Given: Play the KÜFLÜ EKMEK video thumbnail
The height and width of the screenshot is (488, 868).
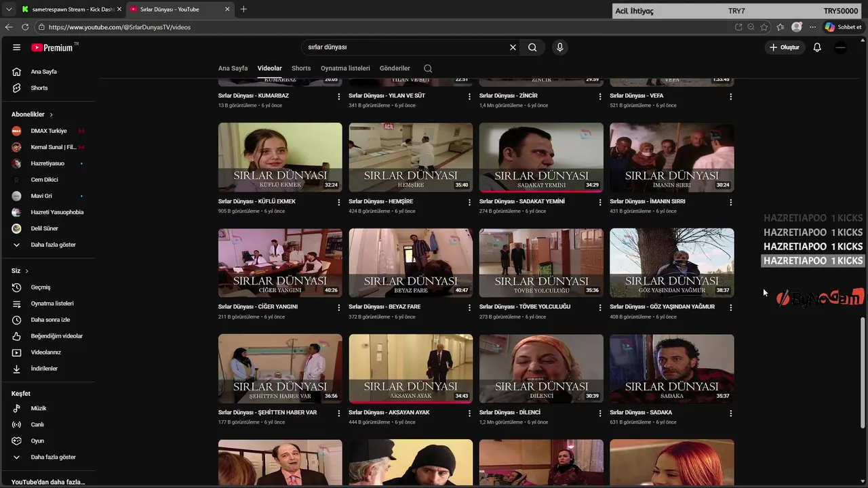Looking at the screenshot, I should [280, 157].
